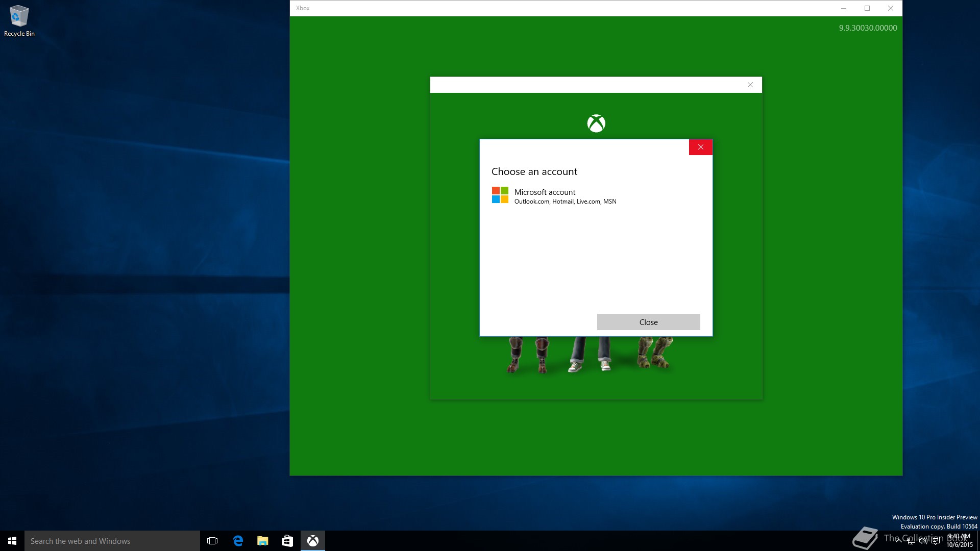
Task: Open File Explorer from the taskbar
Action: point(262,541)
